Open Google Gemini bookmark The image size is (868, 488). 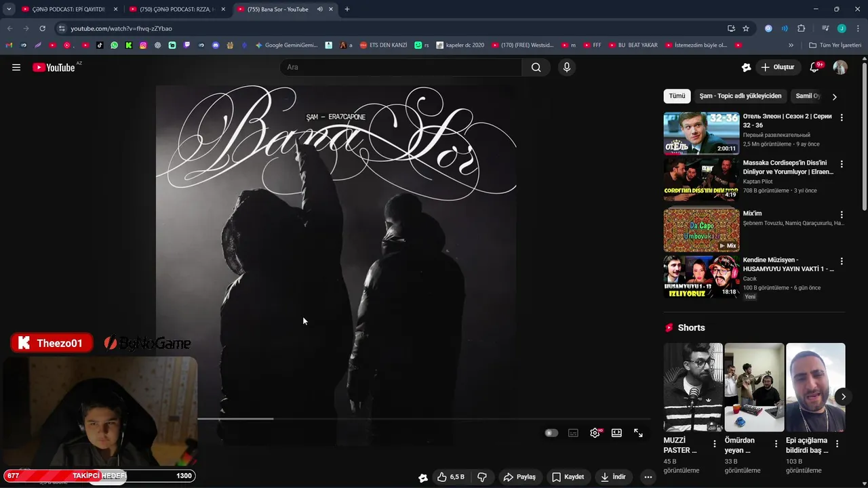[286, 45]
